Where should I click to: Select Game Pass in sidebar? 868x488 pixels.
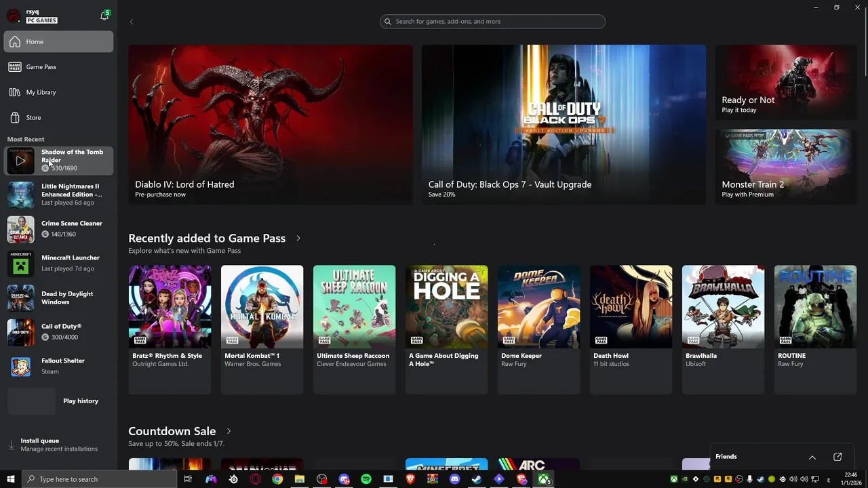pos(58,67)
